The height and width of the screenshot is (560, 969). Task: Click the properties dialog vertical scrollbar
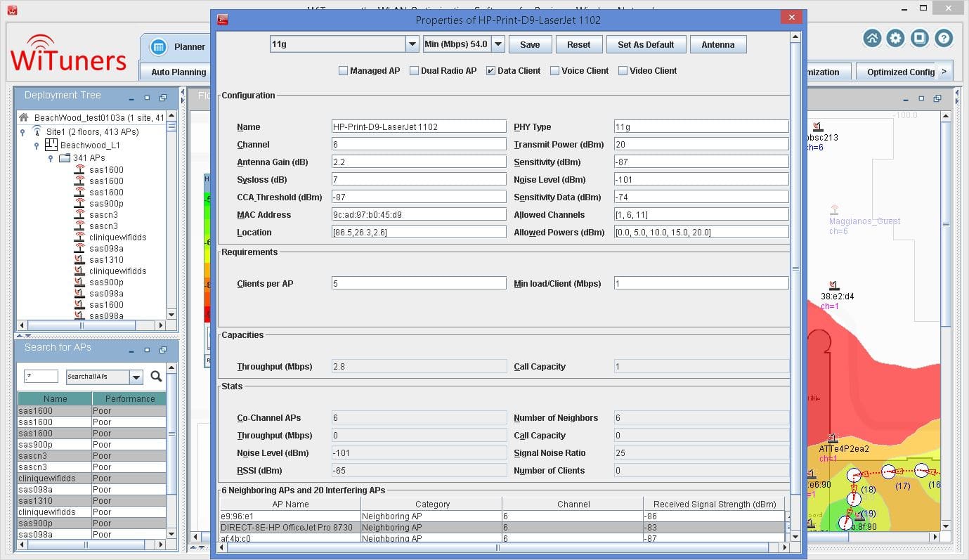pyautogui.click(x=795, y=267)
